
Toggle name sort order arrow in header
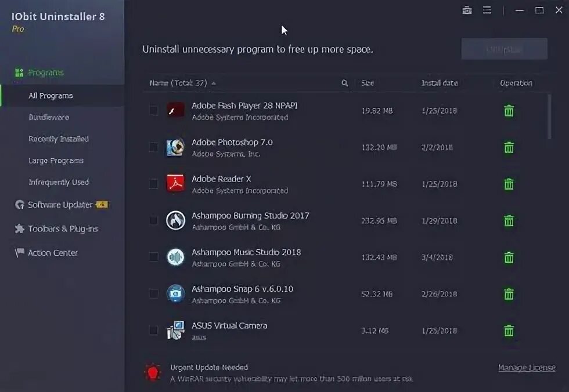tap(214, 84)
